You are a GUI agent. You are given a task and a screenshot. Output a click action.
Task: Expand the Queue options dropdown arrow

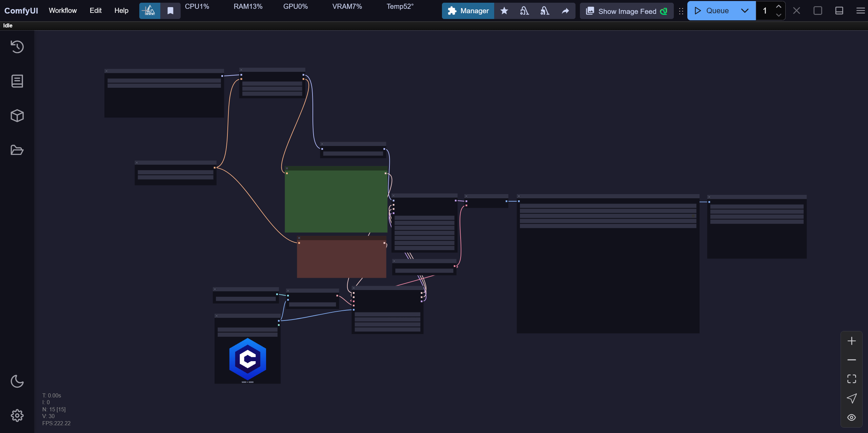(x=745, y=11)
